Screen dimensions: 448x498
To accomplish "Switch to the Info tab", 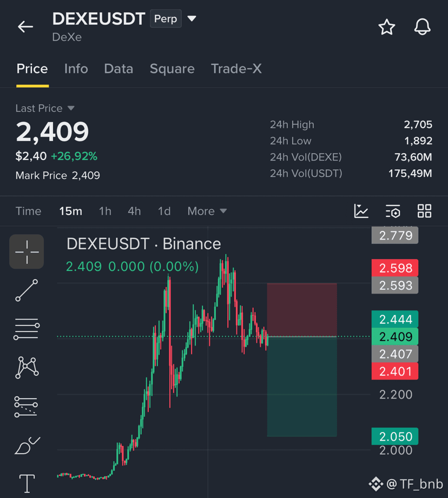I will coord(76,69).
